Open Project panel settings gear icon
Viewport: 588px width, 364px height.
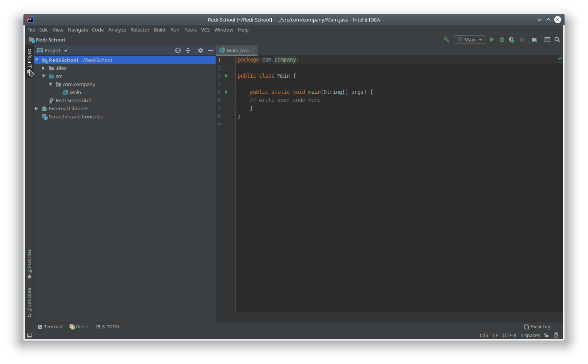coord(200,50)
